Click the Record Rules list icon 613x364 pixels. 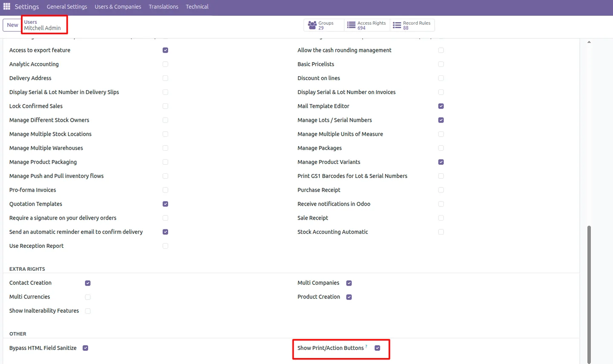click(x=397, y=26)
